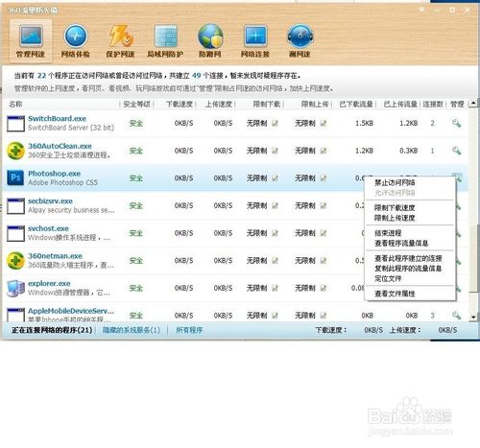
Task: Choose 结束进程 from context menu
Action: 388,233
